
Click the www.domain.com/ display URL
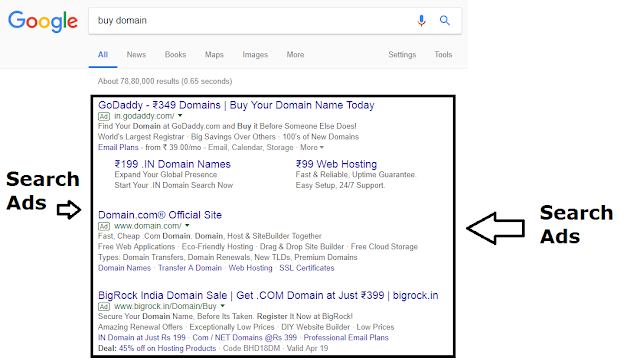click(x=148, y=226)
